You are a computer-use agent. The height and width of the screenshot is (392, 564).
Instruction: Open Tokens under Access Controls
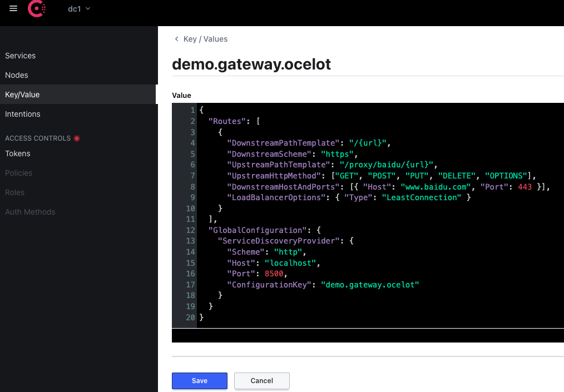tap(18, 153)
